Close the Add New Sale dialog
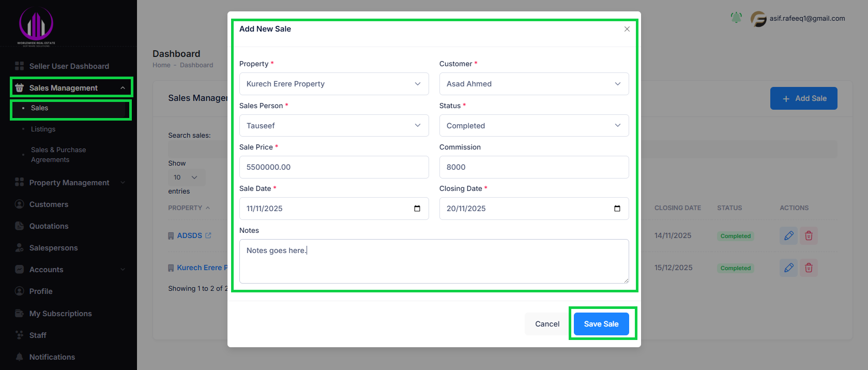This screenshot has height=370, width=868. coord(627,29)
